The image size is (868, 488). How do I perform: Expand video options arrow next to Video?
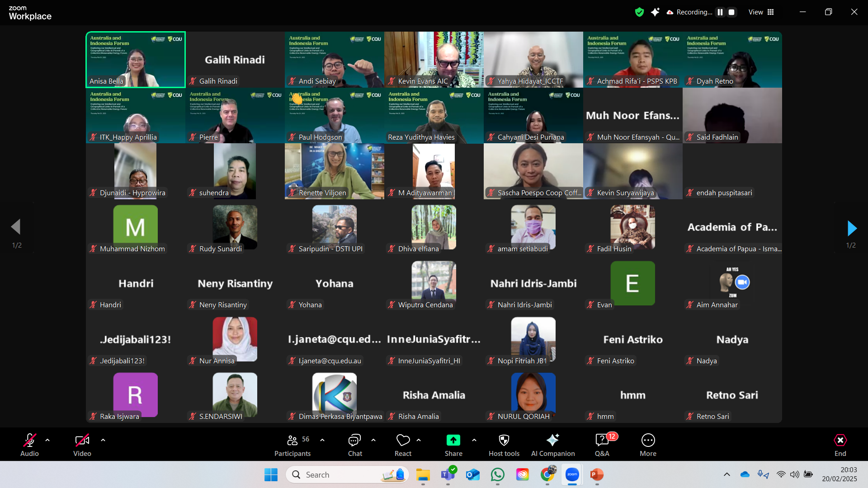[103, 440]
